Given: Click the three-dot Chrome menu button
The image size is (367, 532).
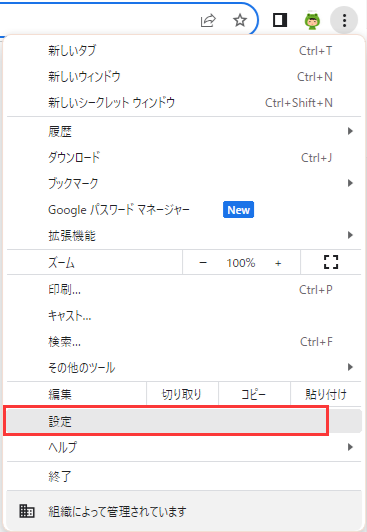Looking at the screenshot, I should [x=344, y=20].
